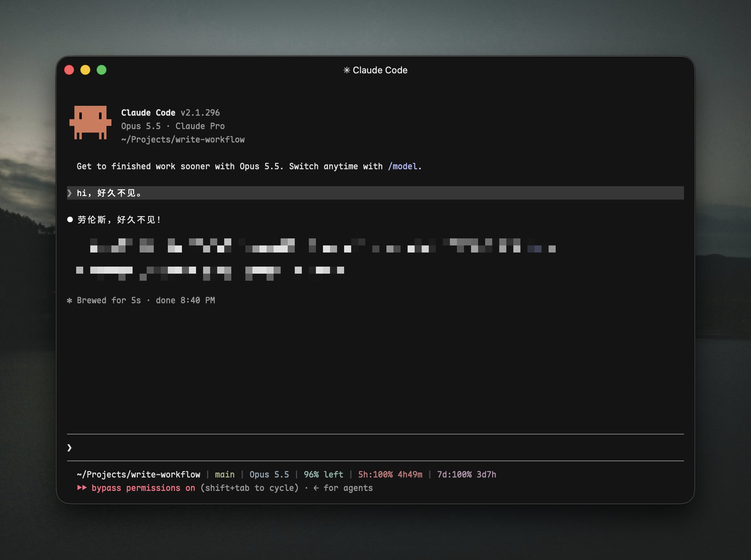
Task: Click the header path ~/Projects/write-workflow
Action: (183, 139)
